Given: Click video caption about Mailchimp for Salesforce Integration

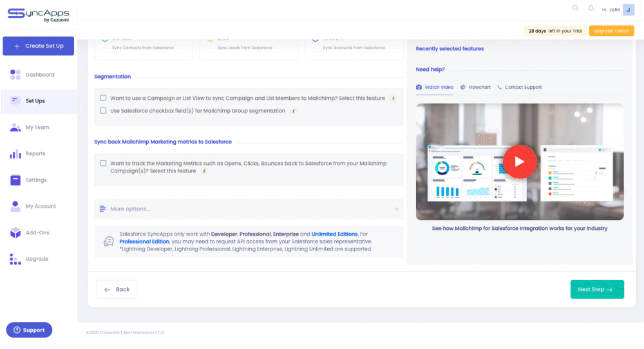Looking at the screenshot, I should [520, 229].
